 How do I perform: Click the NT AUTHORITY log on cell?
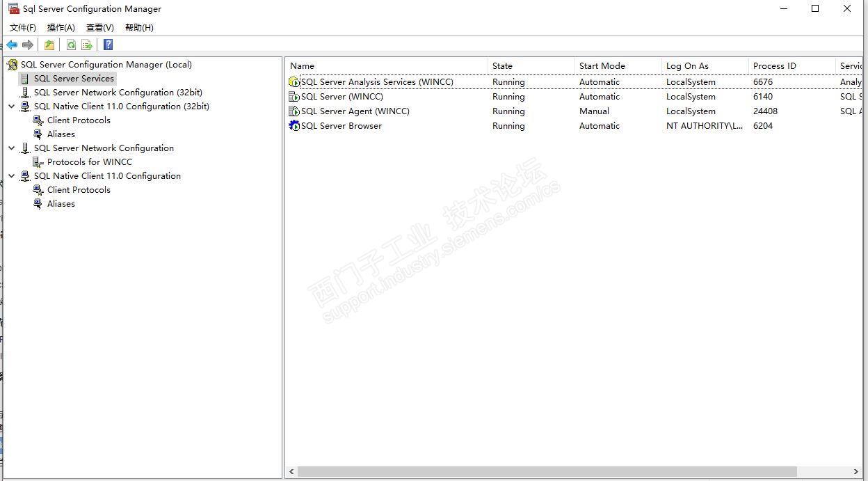pos(705,126)
